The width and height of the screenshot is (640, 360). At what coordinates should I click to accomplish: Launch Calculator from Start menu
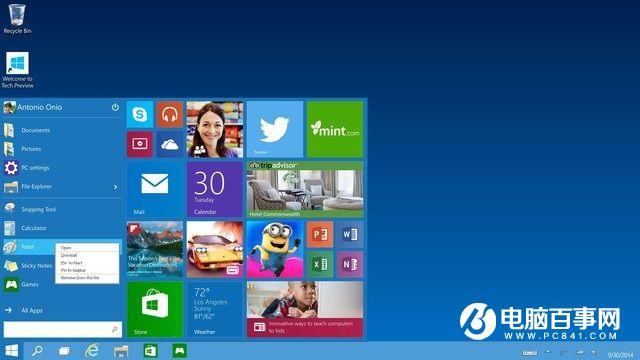point(61,228)
